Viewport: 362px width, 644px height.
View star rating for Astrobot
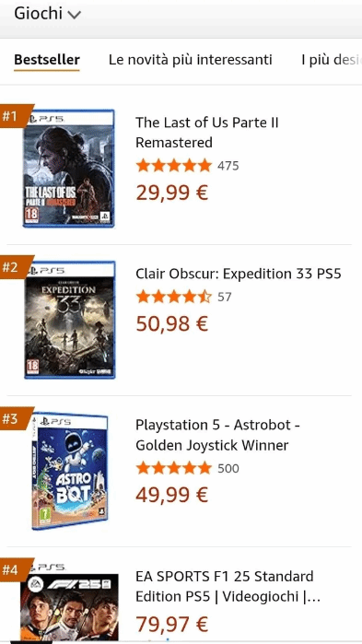pyautogui.click(x=173, y=468)
